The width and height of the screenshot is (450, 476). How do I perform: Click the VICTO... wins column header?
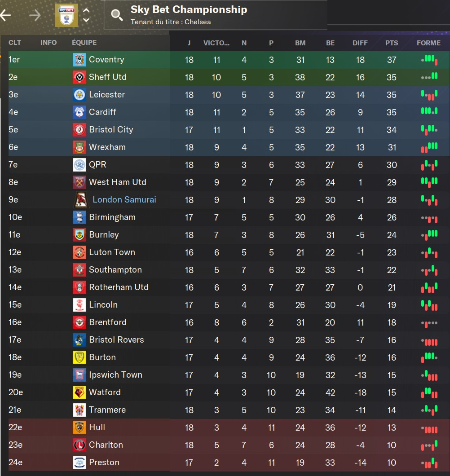[x=216, y=43]
